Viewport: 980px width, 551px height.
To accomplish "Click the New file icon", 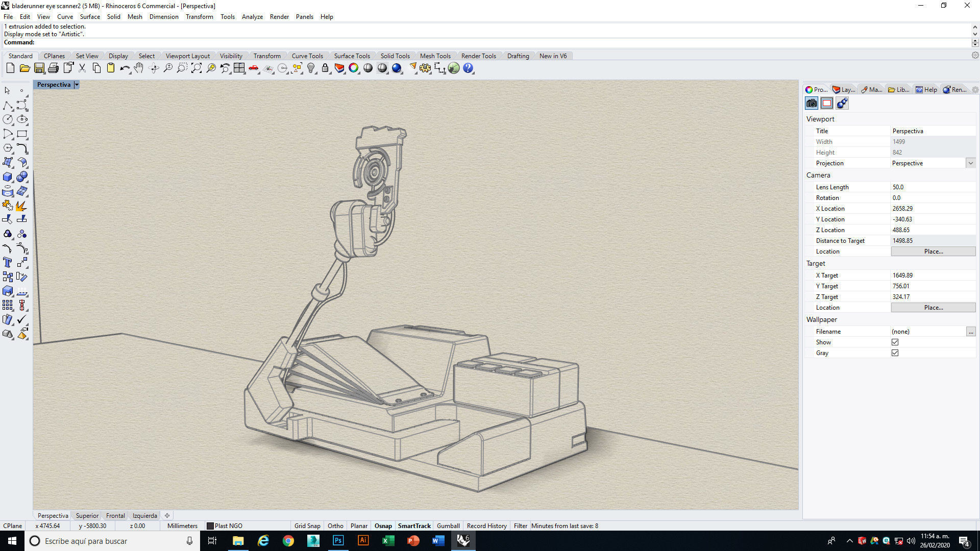I will 10,68.
